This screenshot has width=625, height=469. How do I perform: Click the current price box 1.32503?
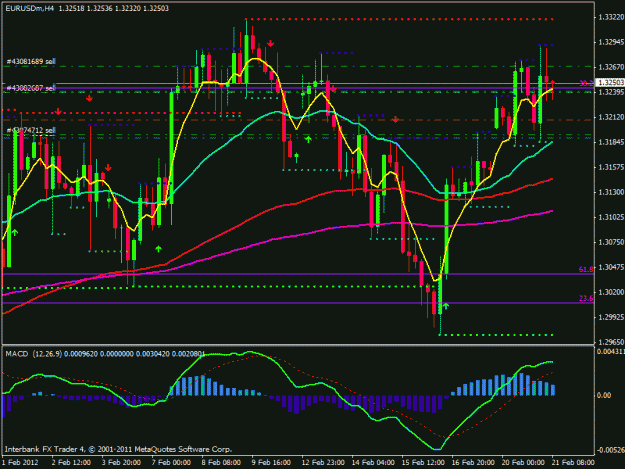(x=610, y=82)
